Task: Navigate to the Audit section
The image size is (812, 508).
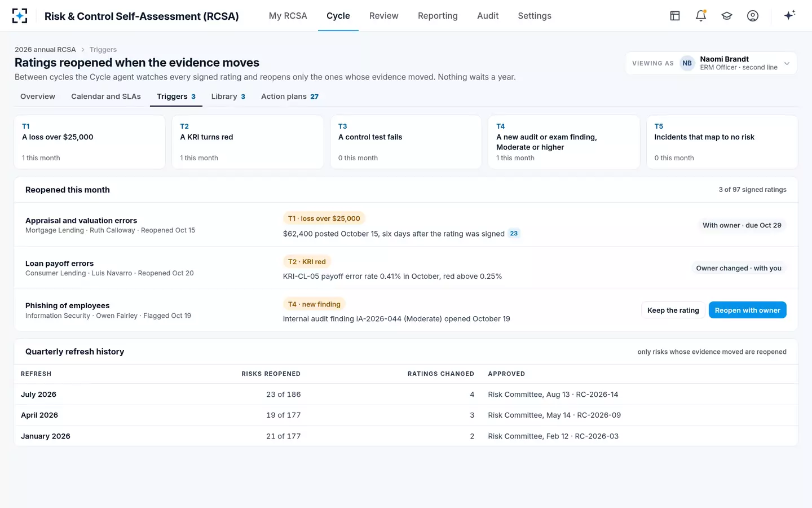Action: tap(488, 16)
